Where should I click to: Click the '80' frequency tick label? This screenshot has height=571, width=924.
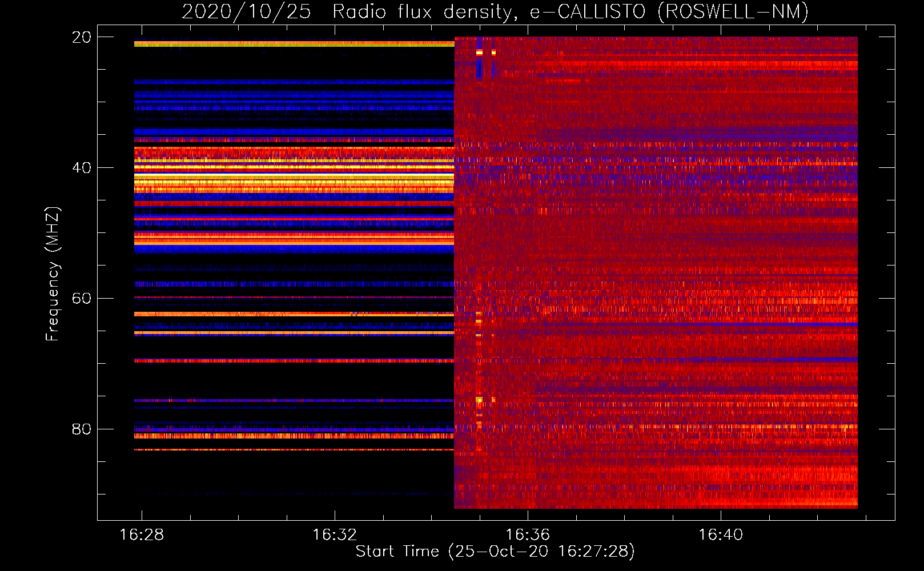[81, 429]
